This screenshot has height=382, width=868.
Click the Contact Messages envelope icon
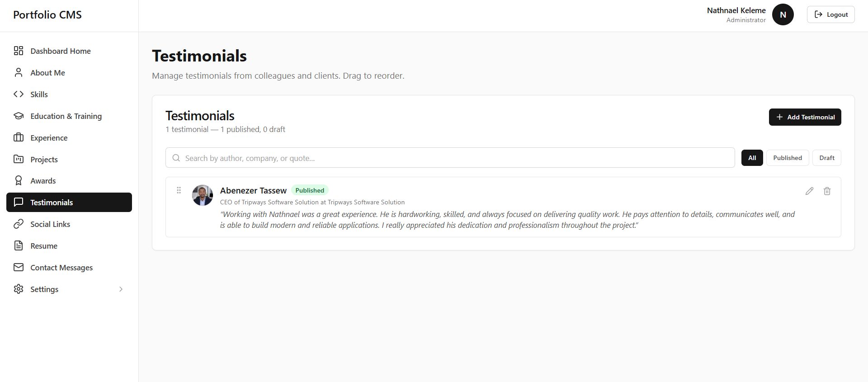click(19, 267)
